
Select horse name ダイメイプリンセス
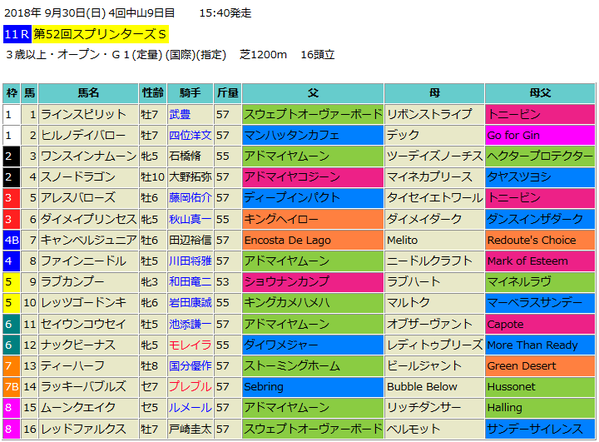(88, 219)
